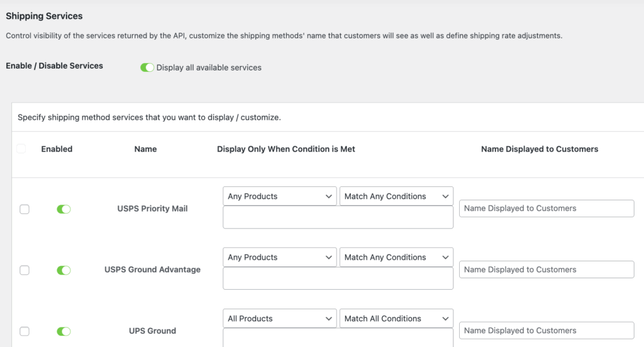The width and height of the screenshot is (644, 347).
Task: Turn off USPS Ground Advantage enabled toggle
Action: pyautogui.click(x=64, y=270)
